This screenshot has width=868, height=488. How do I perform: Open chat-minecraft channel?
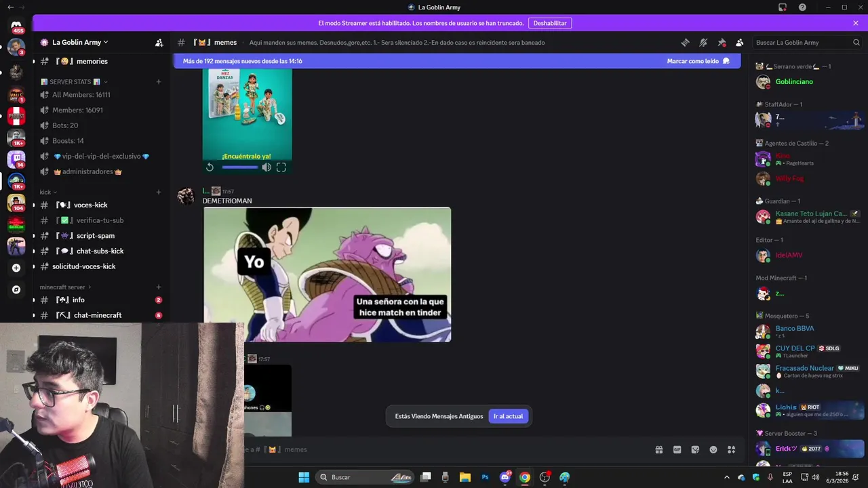(100, 315)
